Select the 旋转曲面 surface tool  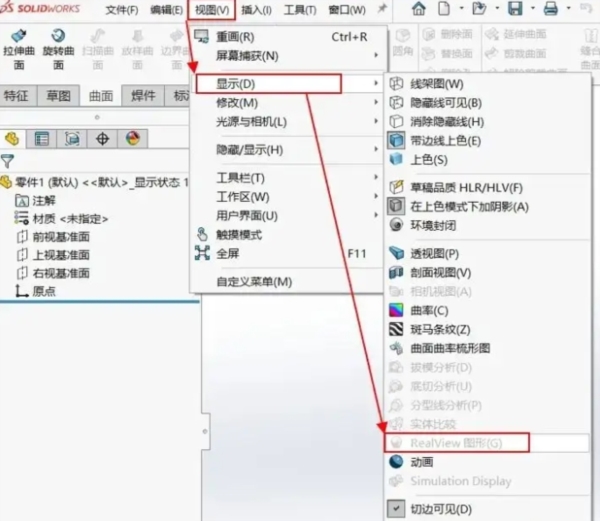[58, 50]
